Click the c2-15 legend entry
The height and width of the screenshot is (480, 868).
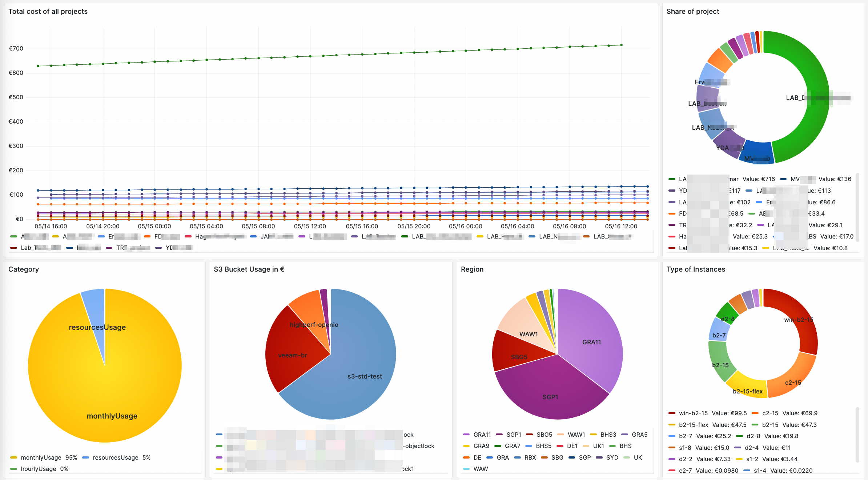770,413
